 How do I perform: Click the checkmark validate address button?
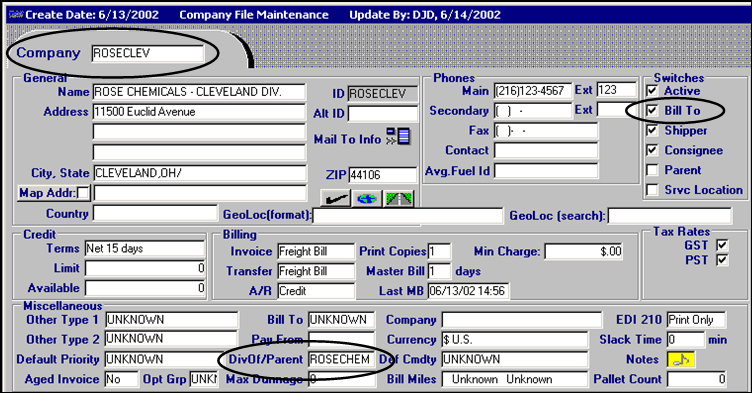click(x=335, y=198)
